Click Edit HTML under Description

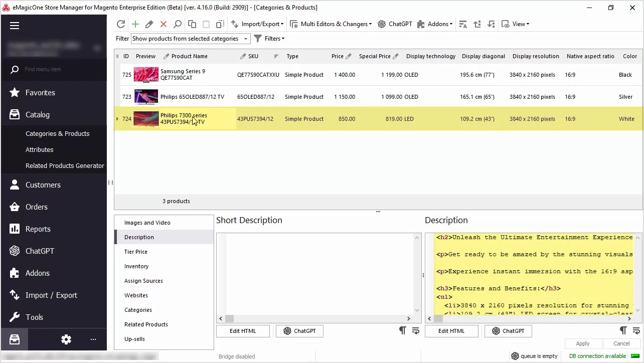(451, 331)
